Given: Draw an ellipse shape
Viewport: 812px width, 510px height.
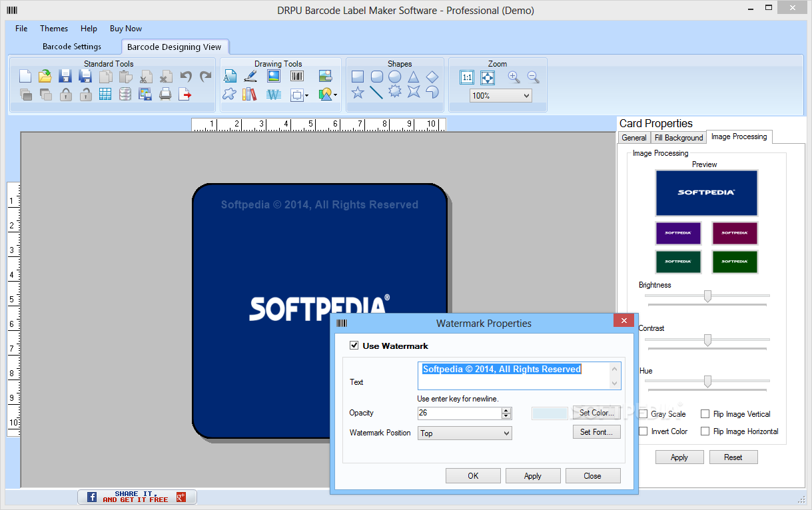Looking at the screenshot, I should point(395,77).
